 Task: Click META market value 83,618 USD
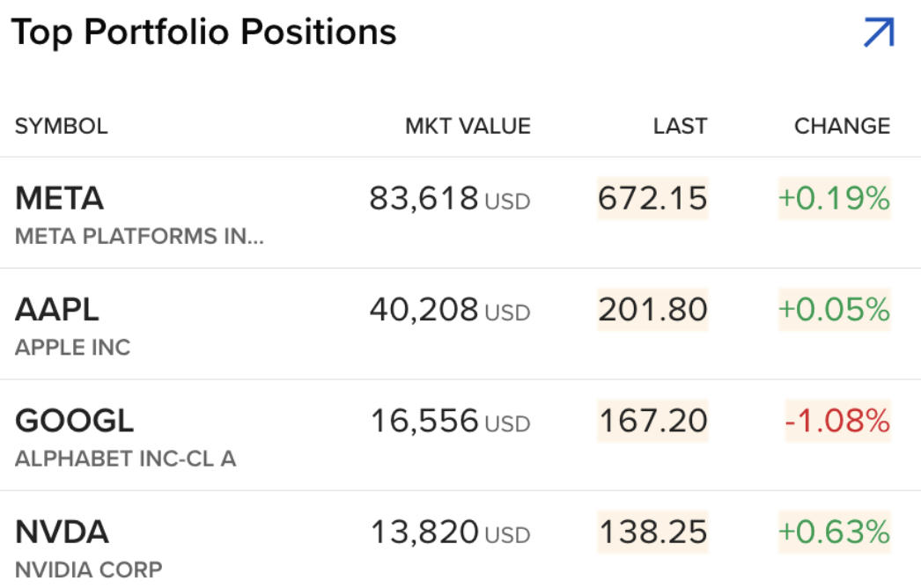(x=450, y=199)
